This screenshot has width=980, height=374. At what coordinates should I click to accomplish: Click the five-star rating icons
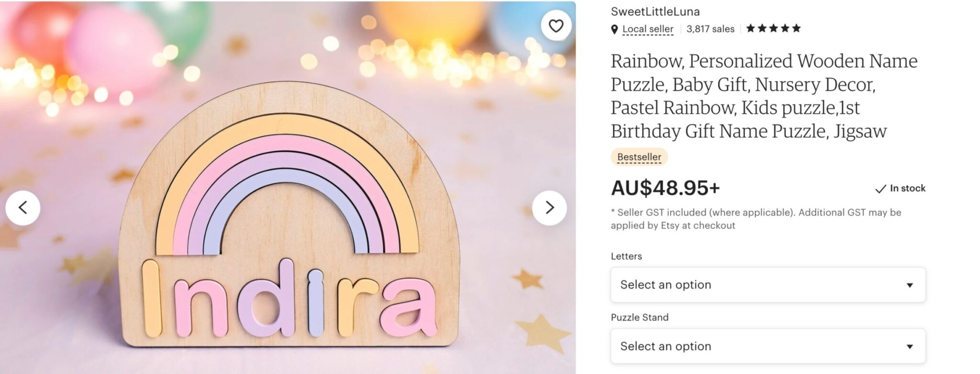coord(772,28)
